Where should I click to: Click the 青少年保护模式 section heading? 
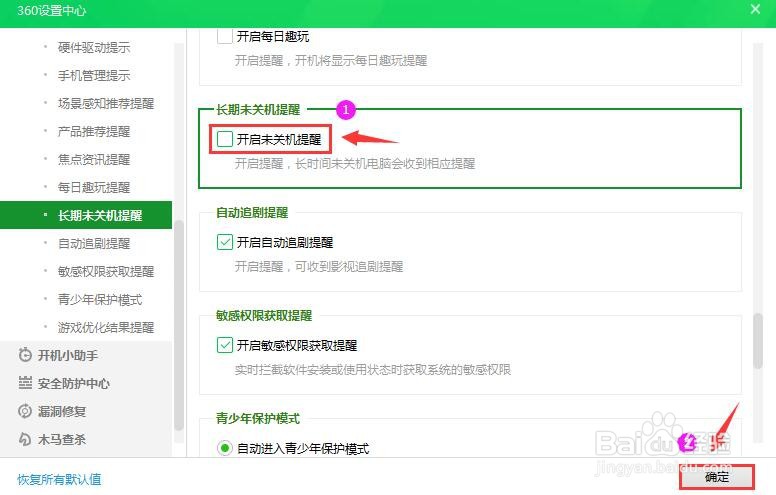point(258,419)
